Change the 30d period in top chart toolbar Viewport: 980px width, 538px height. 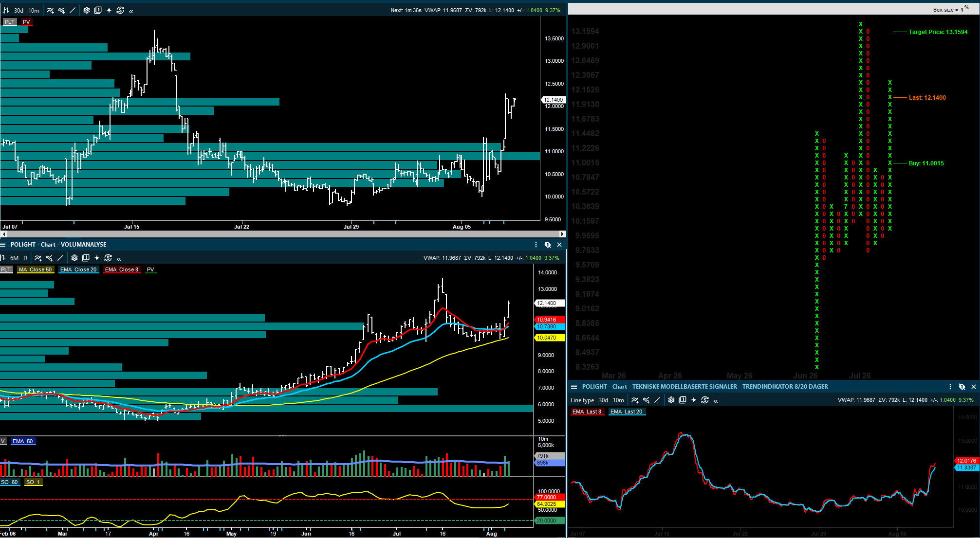(18, 10)
